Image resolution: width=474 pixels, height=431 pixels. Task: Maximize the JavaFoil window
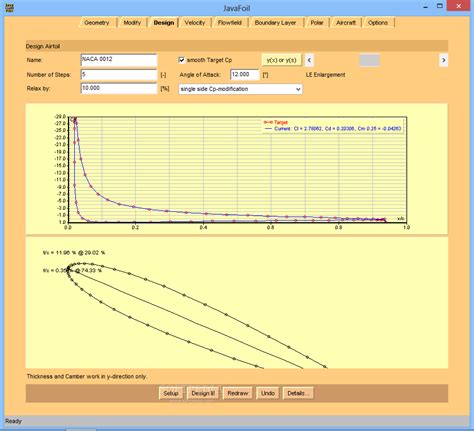[440, 6]
